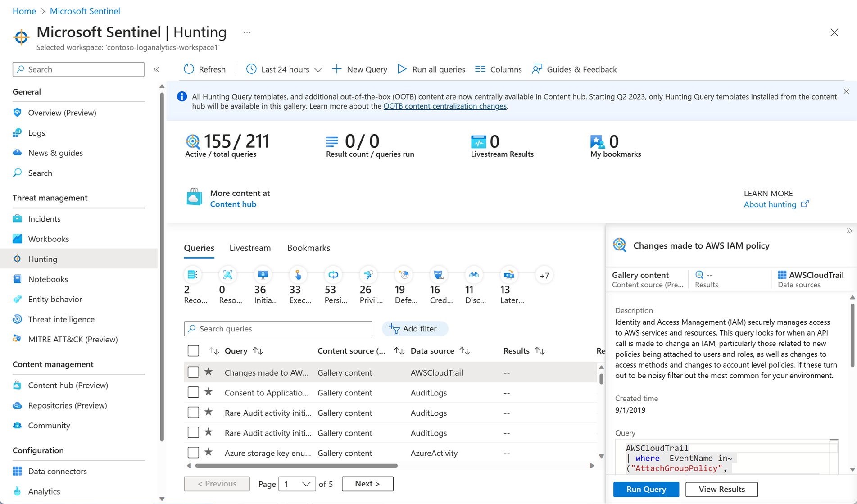Click the Run Query button

pyautogui.click(x=646, y=489)
